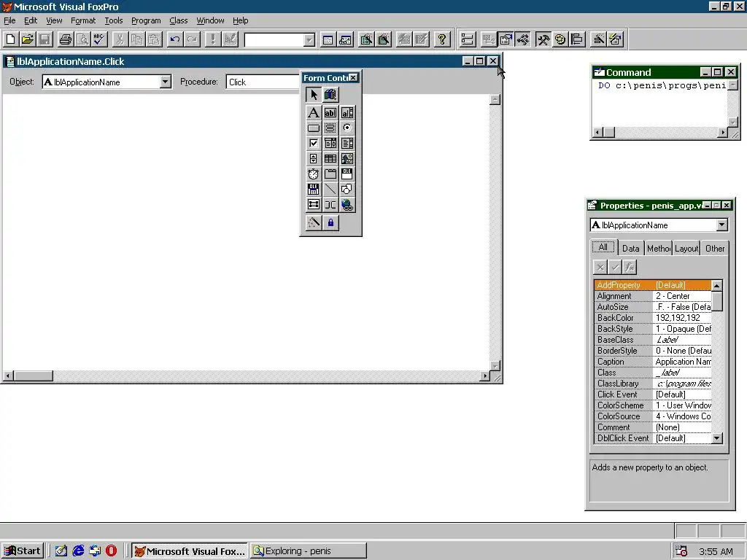Select the Grid control tool

(x=330, y=158)
